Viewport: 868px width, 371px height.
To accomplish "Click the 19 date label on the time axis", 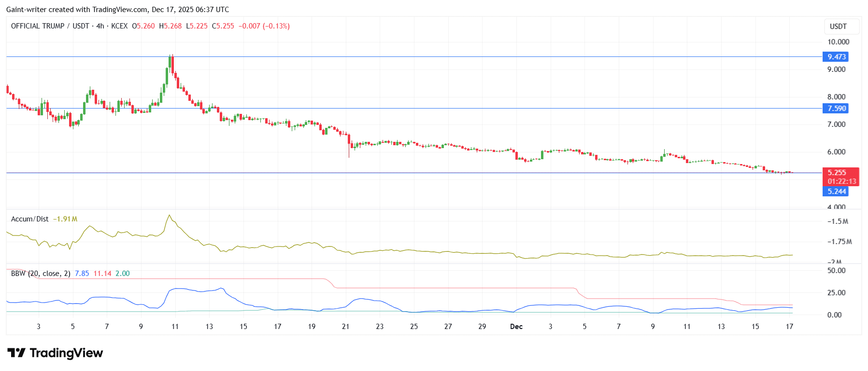I will pyautogui.click(x=312, y=327).
